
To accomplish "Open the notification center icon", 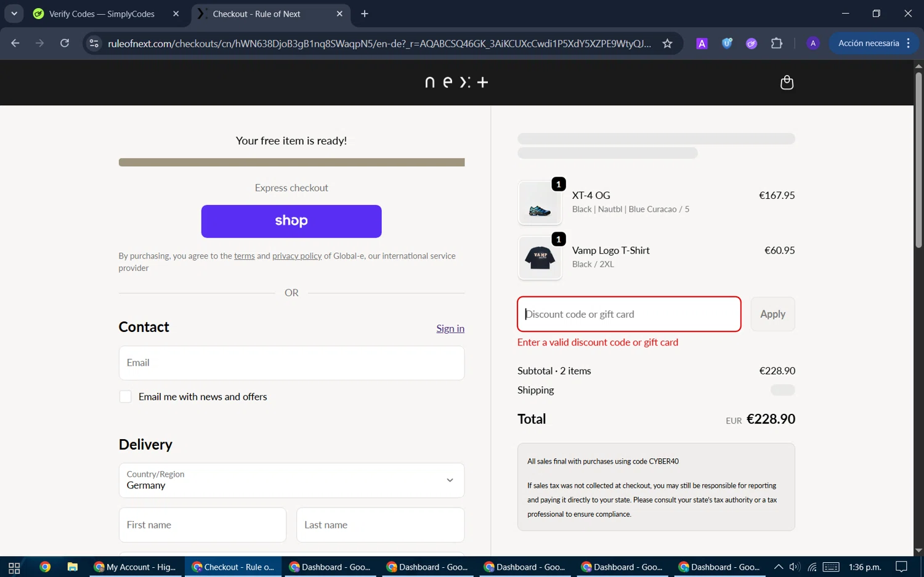I will pyautogui.click(x=902, y=567).
